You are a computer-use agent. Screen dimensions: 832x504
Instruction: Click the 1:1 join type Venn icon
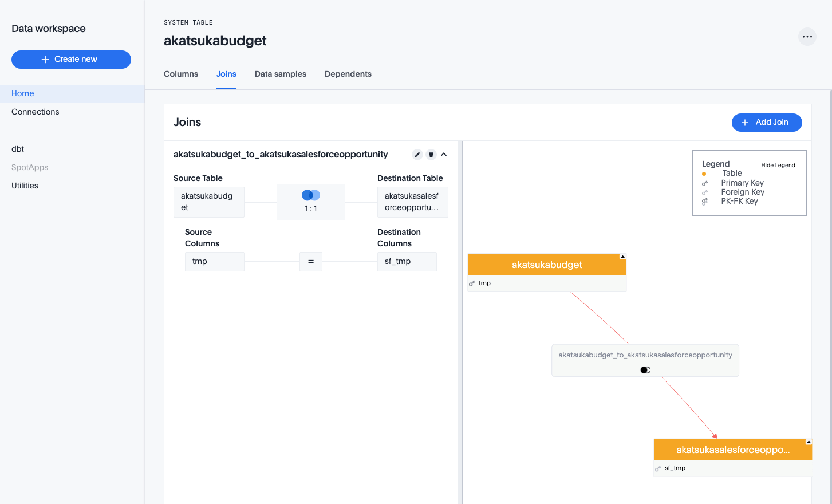311,195
